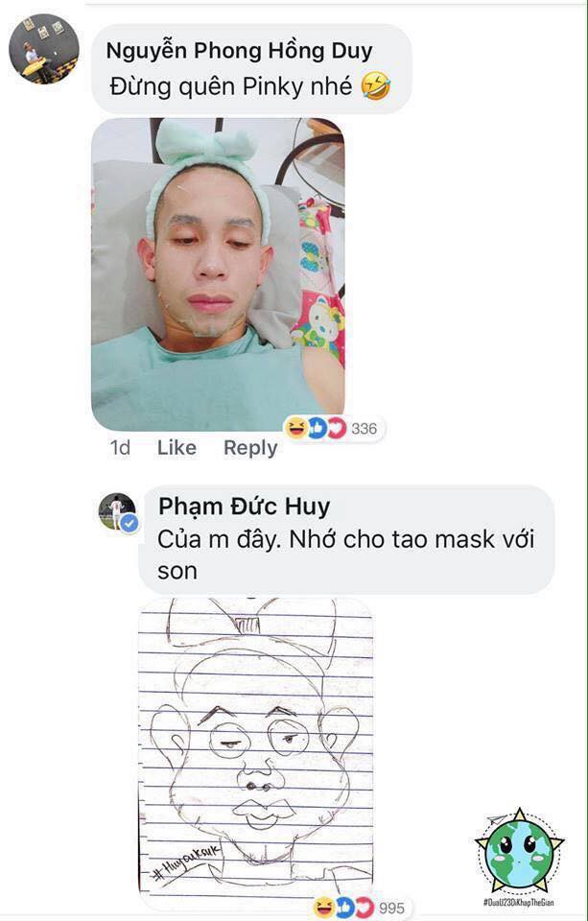Click the Haha reaction on the sketch comment
The height and width of the screenshot is (921, 588).
(323, 908)
